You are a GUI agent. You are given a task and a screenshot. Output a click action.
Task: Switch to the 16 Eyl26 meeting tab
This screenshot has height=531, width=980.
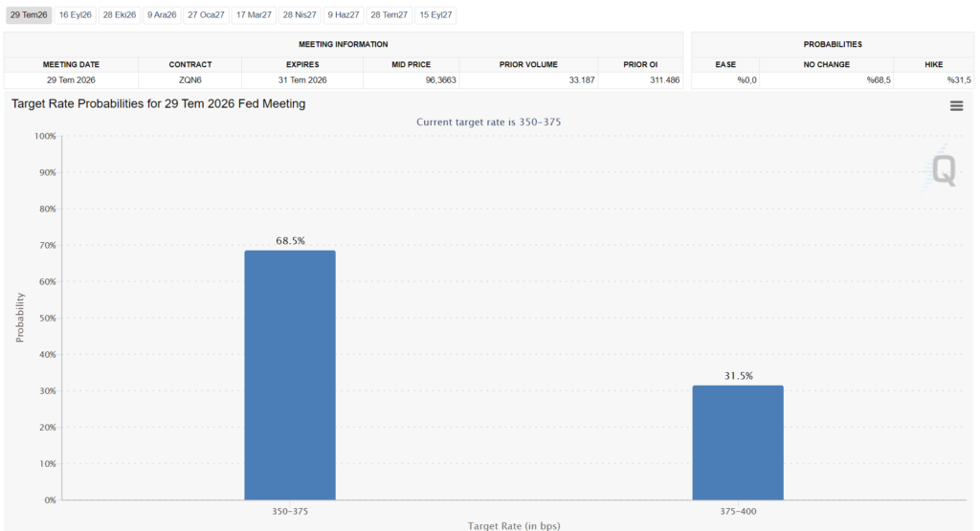tap(75, 15)
